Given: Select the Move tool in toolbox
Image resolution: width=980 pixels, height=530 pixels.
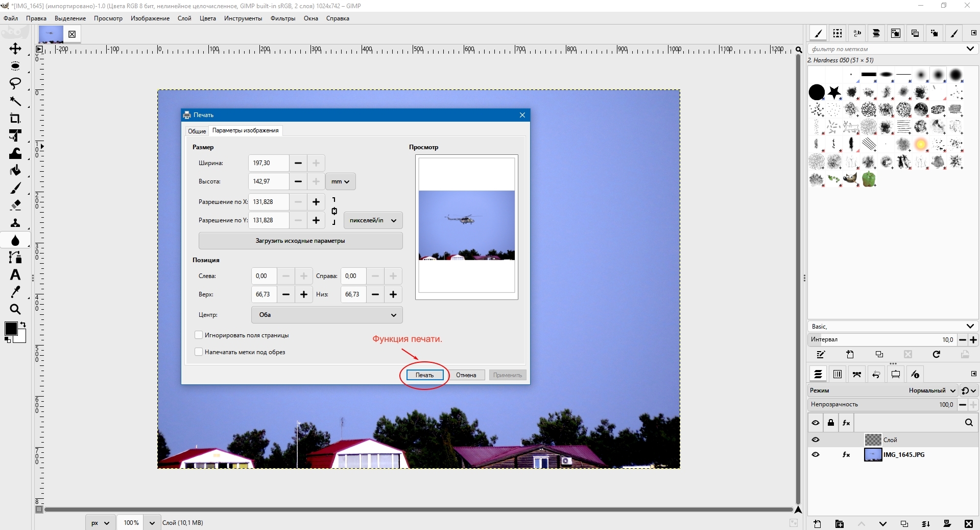Looking at the screenshot, I should (15, 49).
